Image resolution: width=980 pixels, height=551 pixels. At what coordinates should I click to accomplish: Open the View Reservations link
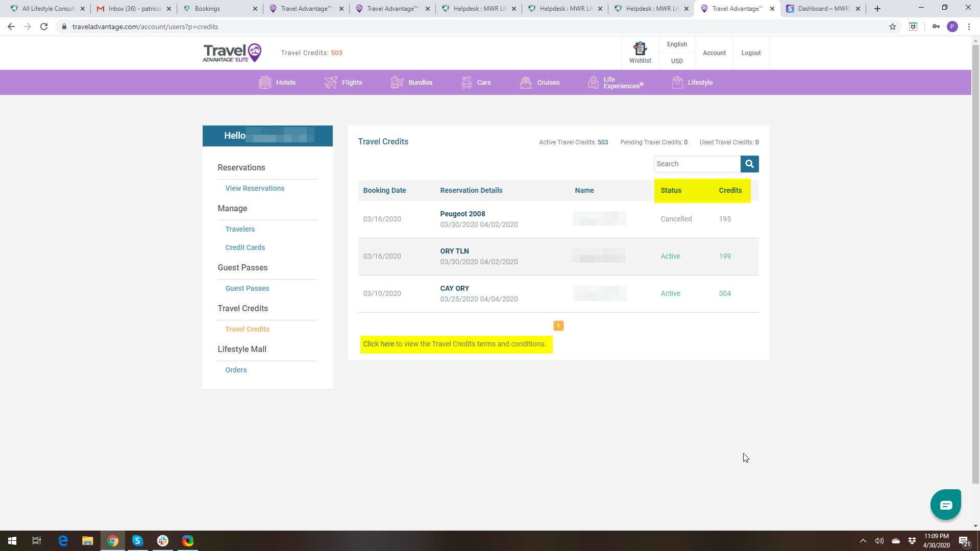(255, 188)
